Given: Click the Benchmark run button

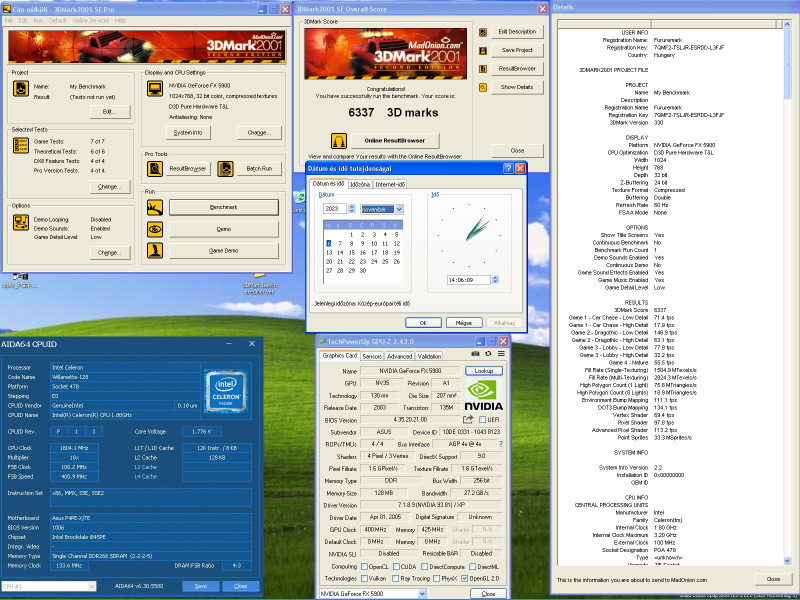Looking at the screenshot, I should pos(223,207).
